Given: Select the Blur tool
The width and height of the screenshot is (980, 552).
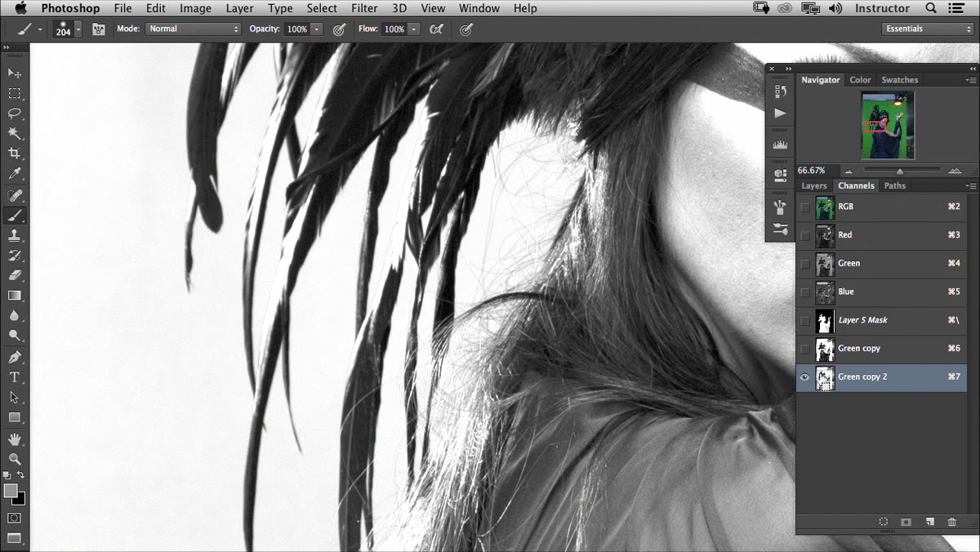Looking at the screenshot, I should (15, 315).
